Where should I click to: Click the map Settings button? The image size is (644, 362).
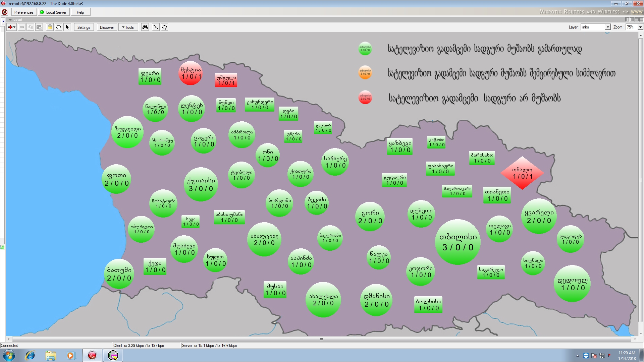point(84,27)
